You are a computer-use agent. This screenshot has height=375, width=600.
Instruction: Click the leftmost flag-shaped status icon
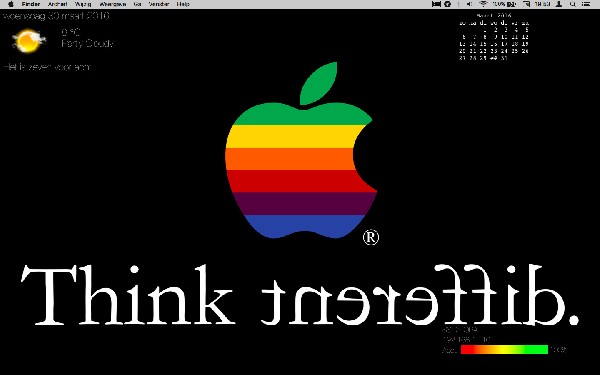pos(436,4)
